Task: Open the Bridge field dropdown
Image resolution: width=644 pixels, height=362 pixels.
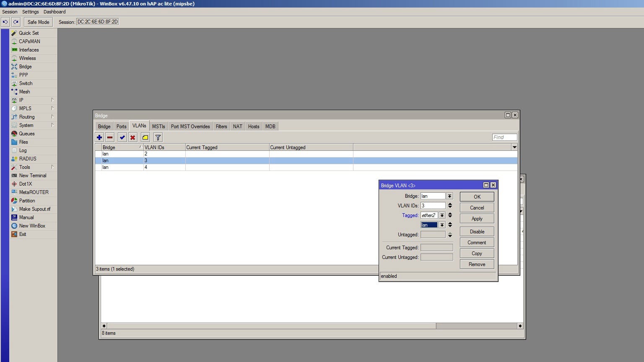Action: click(449, 196)
